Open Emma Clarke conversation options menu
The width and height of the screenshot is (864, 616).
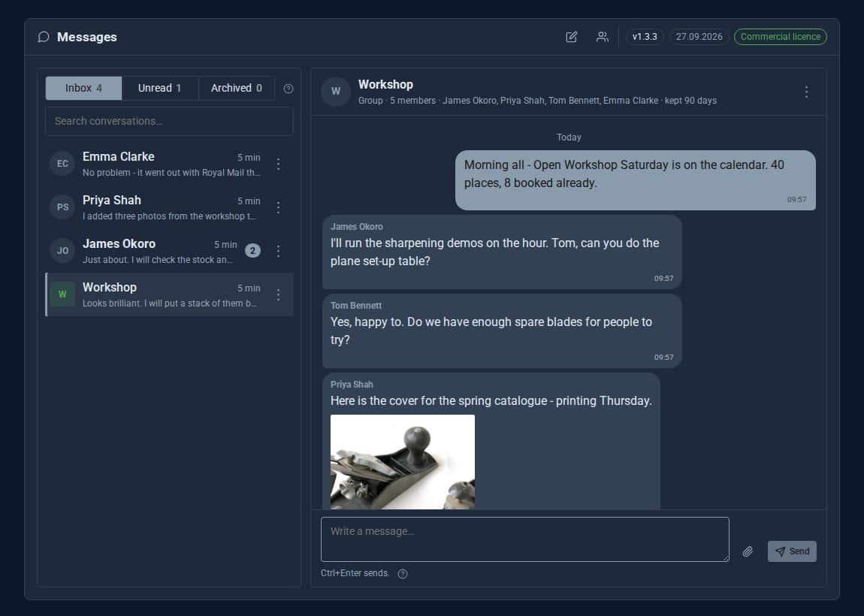pos(278,165)
